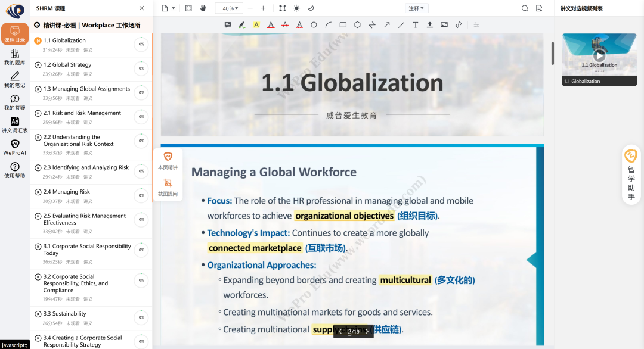Click the search magnifier icon
Image resolution: width=644 pixels, height=349 pixels.
pyautogui.click(x=525, y=8)
